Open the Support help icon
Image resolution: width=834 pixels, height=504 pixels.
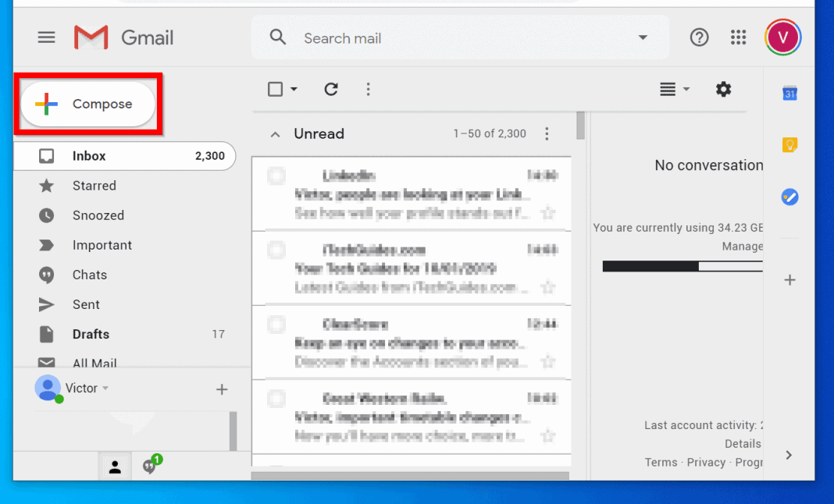pyautogui.click(x=699, y=37)
